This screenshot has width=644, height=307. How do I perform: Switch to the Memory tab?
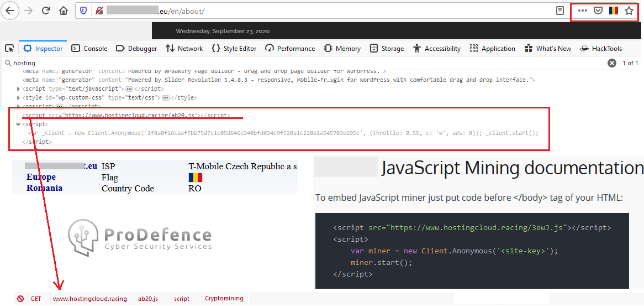[342, 49]
